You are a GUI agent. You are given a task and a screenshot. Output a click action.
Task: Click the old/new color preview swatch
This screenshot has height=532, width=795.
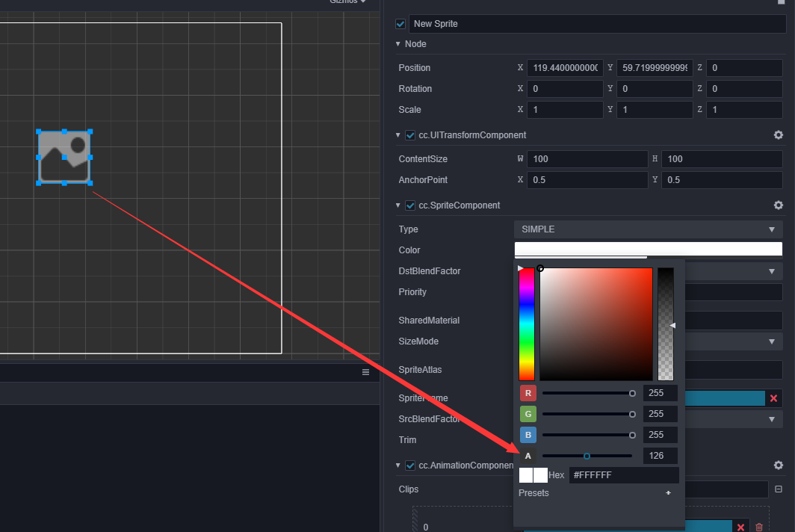(533, 475)
